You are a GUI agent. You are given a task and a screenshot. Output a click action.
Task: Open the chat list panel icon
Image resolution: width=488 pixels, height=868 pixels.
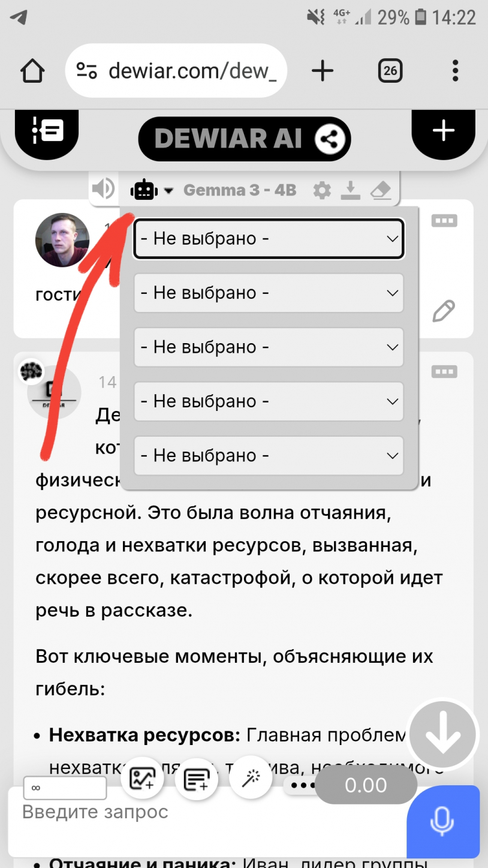click(x=47, y=131)
